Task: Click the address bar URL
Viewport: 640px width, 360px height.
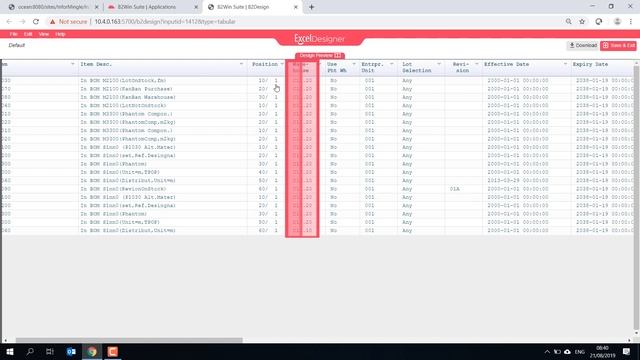Action: click(x=165, y=22)
